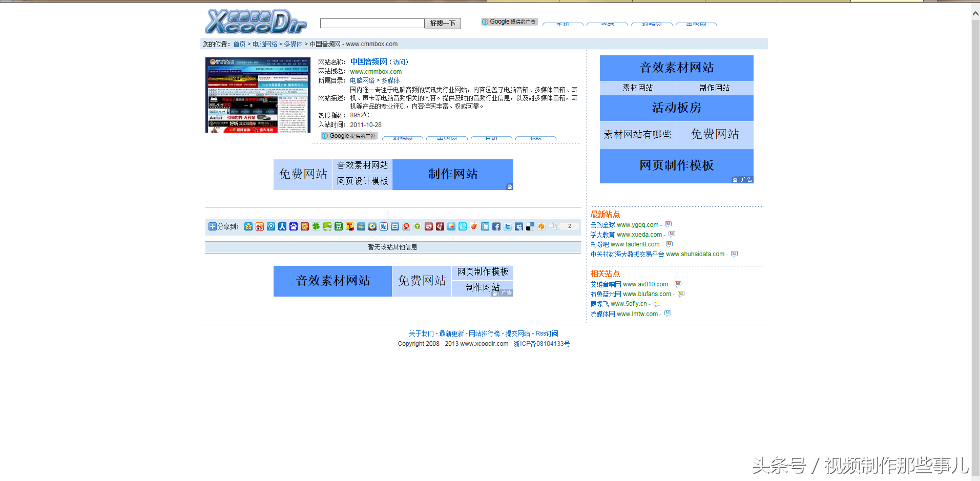Open 关于我们 footer link

coord(421,333)
